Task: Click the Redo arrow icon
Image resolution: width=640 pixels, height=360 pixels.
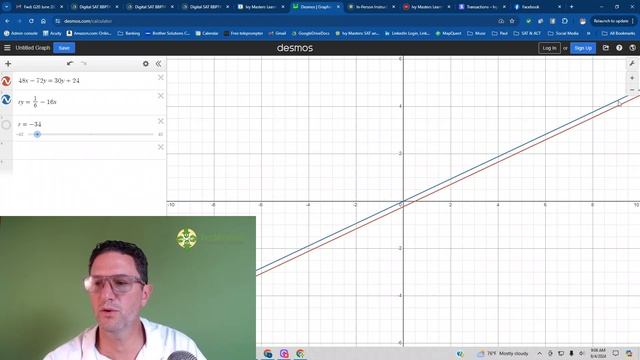Action: coord(84,64)
